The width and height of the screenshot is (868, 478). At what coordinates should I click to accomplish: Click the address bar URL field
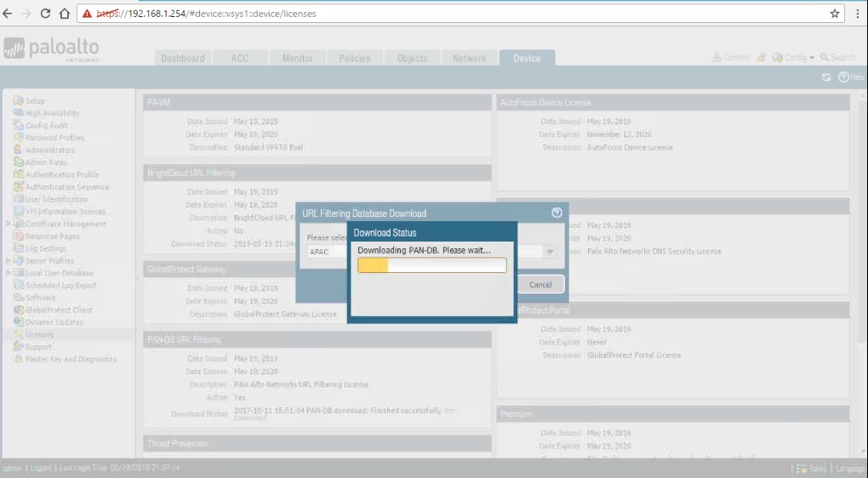point(460,14)
